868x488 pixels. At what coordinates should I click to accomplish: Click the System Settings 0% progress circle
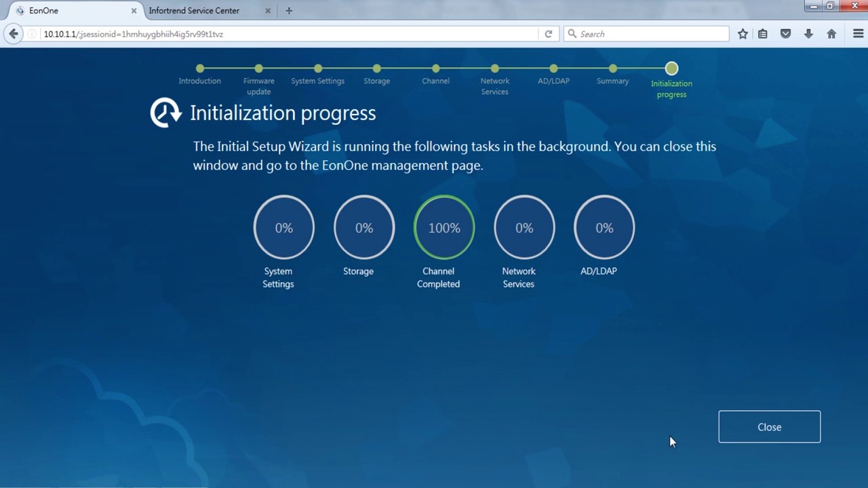click(284, 228)
